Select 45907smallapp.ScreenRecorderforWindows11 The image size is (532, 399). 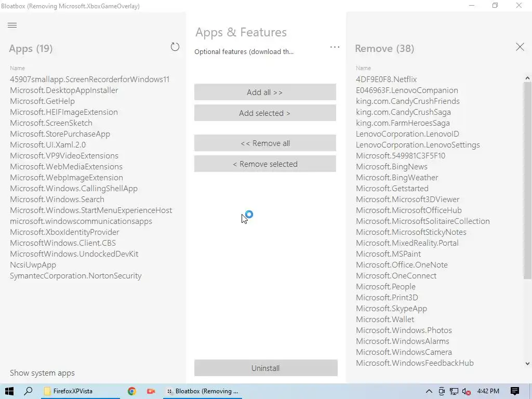coord(89,79)
